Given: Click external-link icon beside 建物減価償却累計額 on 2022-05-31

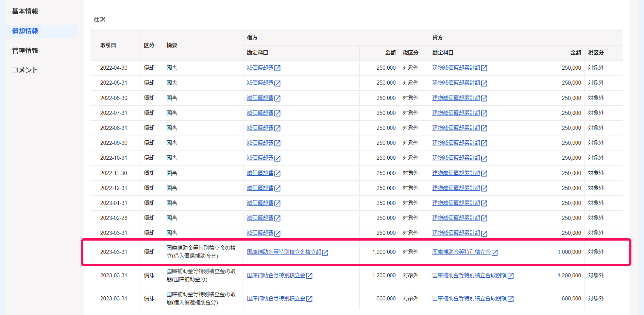Looking at the screenshot, I should click(x=484, y=83).
